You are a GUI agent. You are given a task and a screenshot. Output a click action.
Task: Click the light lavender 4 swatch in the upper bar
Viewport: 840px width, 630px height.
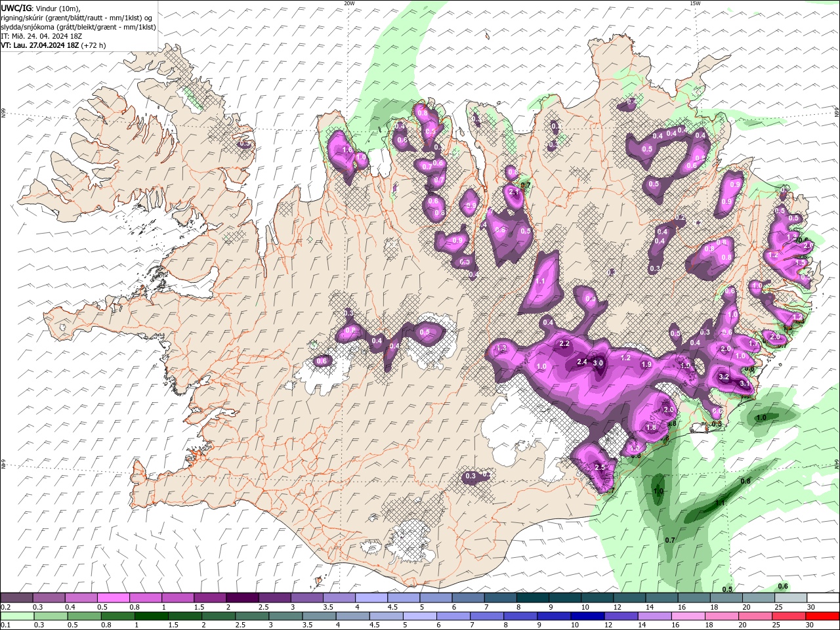[371, 598]
